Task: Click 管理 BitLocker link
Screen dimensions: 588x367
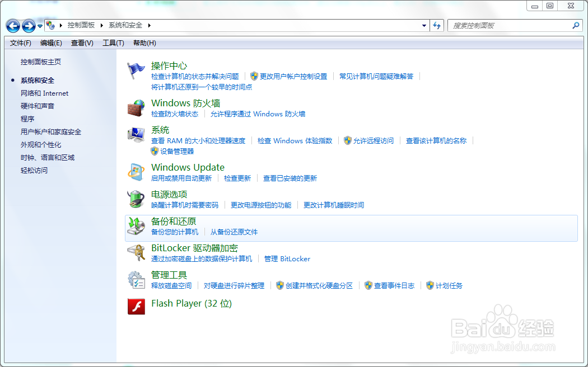Action: click(x=287, y=259)
